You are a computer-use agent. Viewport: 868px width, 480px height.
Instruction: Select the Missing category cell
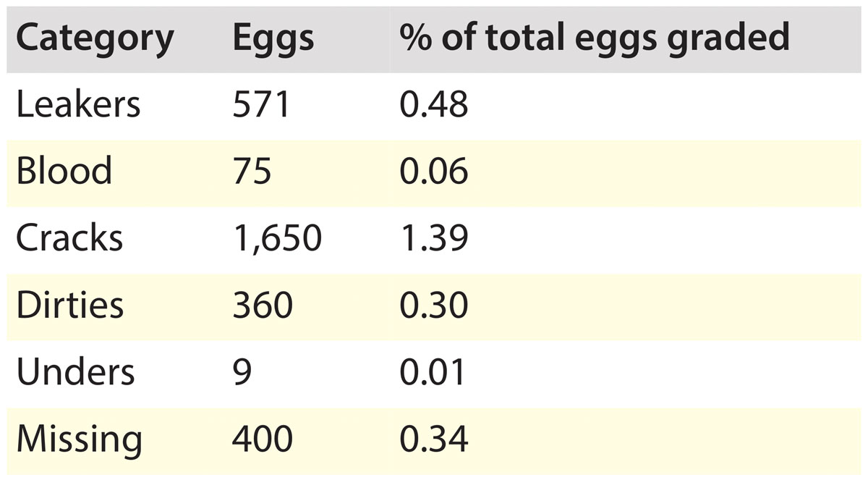tap(79, 439)
